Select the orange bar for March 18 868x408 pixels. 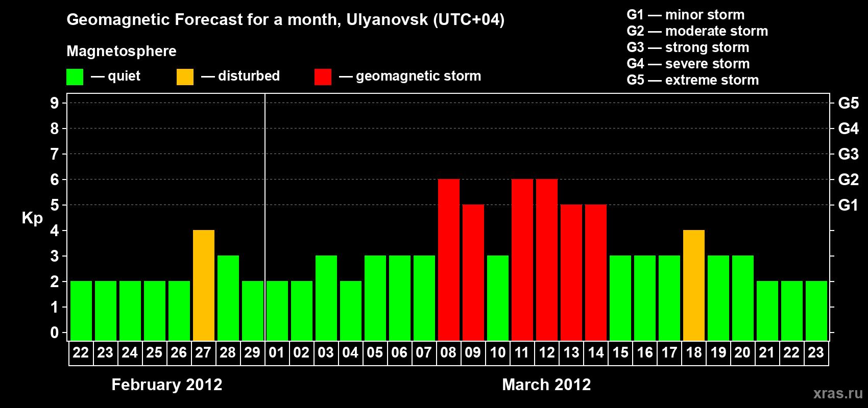(694, 285)
